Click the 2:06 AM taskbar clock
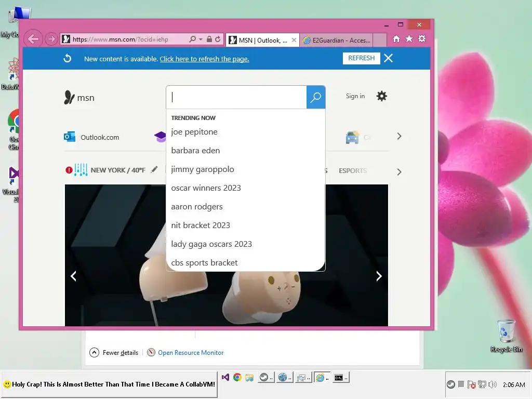This screenshot has width=532, height=399. point(514,385)
